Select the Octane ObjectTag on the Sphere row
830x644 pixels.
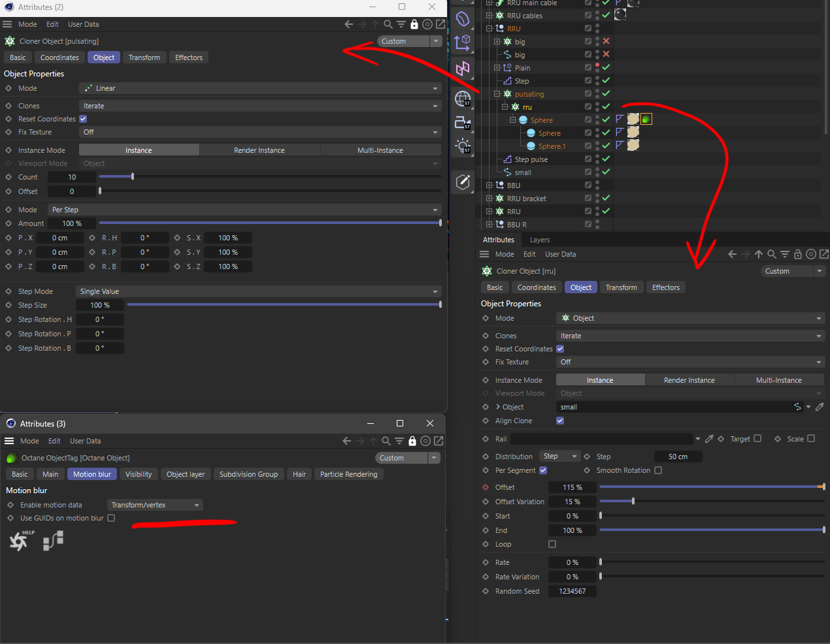pyautogui.click(x=646, y=119)
